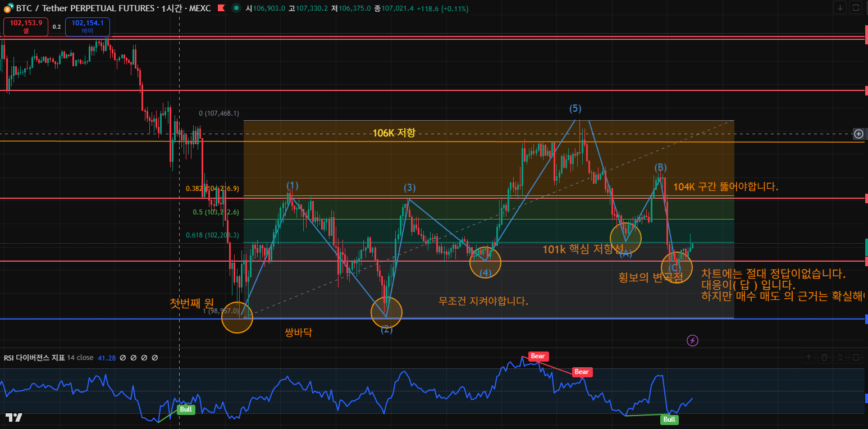Click the purple lightning bolt icon
Viewport: 868px width, 429px height.
(x=693, y=340)
